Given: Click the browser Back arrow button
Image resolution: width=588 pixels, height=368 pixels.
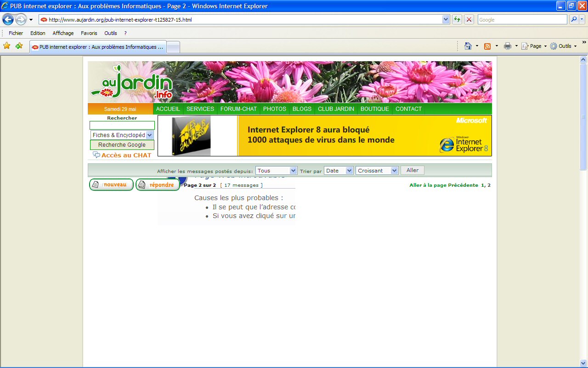Looking at the screenshot, I should pyautogui.click(x=8, y=19).
